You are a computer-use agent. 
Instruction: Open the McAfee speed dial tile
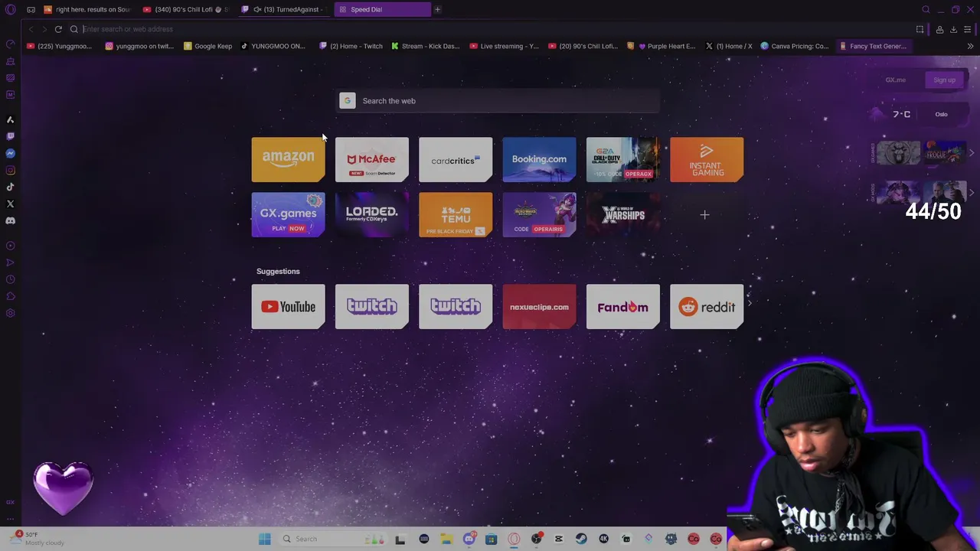pos(372,160)
